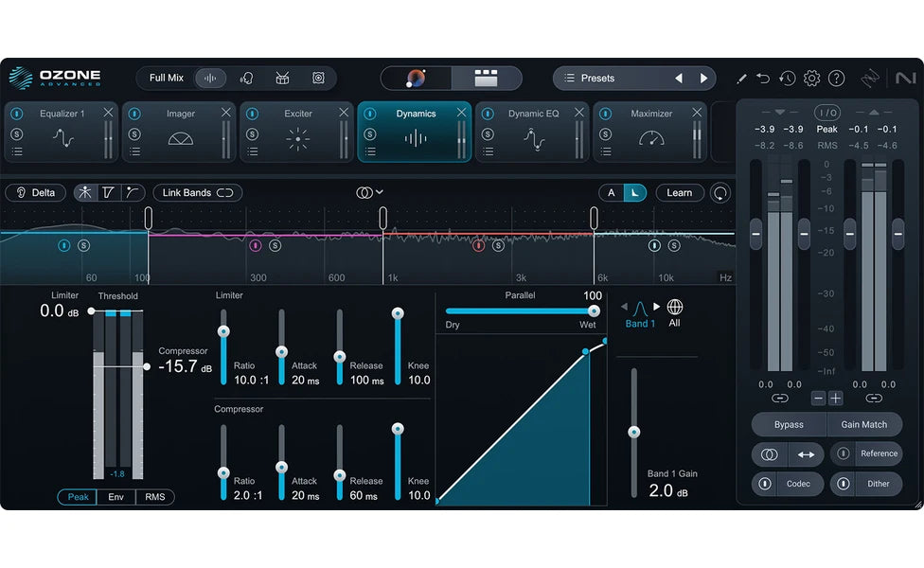Image resolution: width=924 pixels, height=568 pixels.
Task: Toggle the Delta listen button
Action: pyautogui.click(x=36, y=192)
